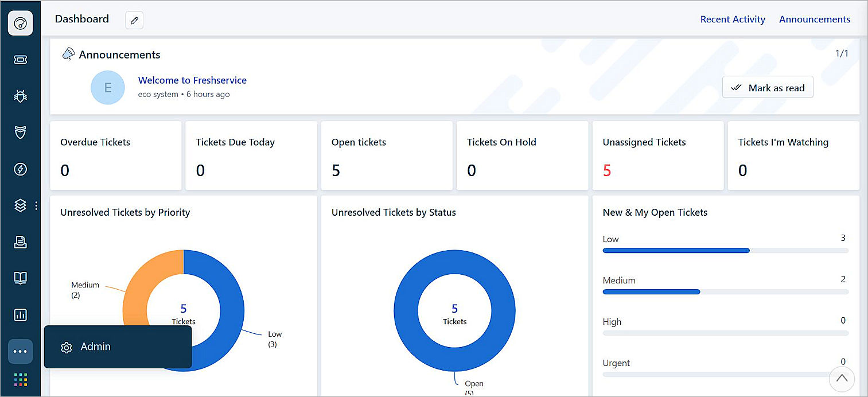Click the eco system avatar thumbnail

click(107, 87)
